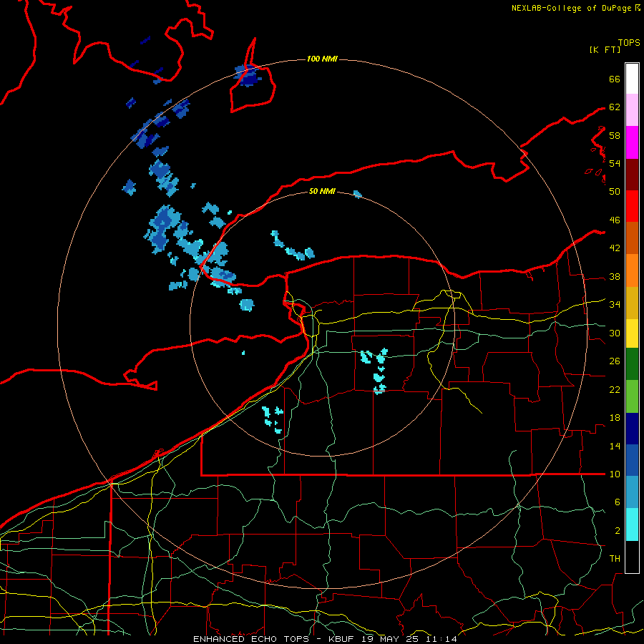
Task: Click the 22 legend value
Action: (x=615, y=389)
